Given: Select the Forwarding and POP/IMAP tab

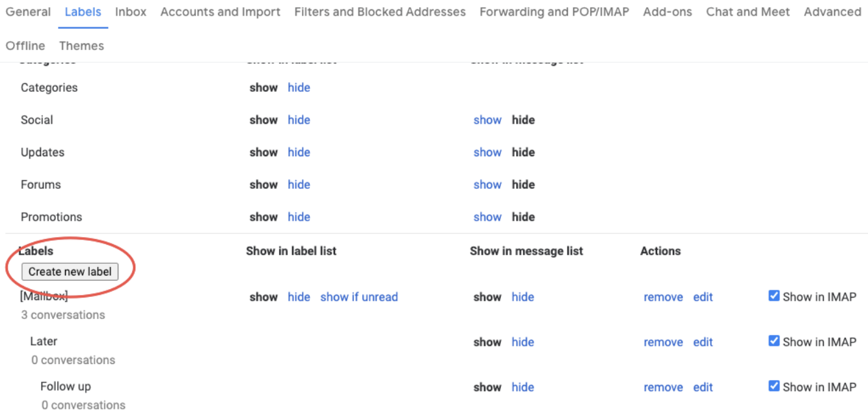Looking at the screenshot, I should coord(554,12).
